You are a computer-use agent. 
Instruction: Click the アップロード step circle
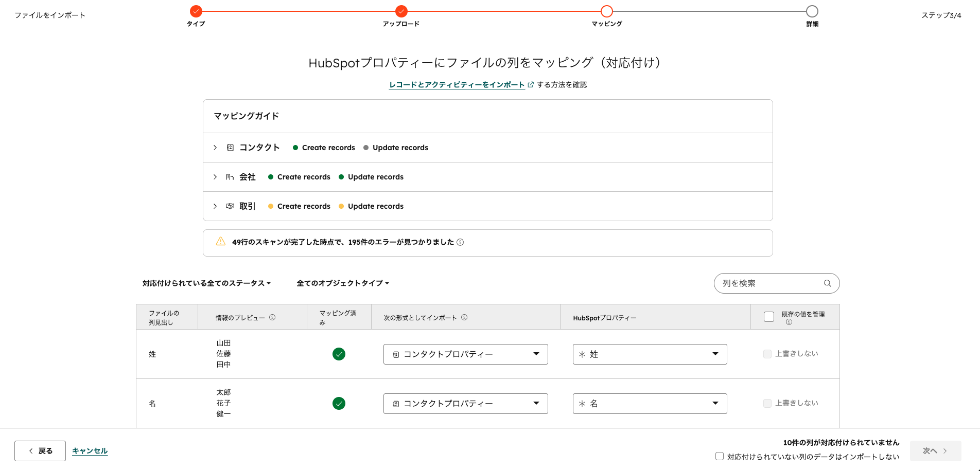401,11
